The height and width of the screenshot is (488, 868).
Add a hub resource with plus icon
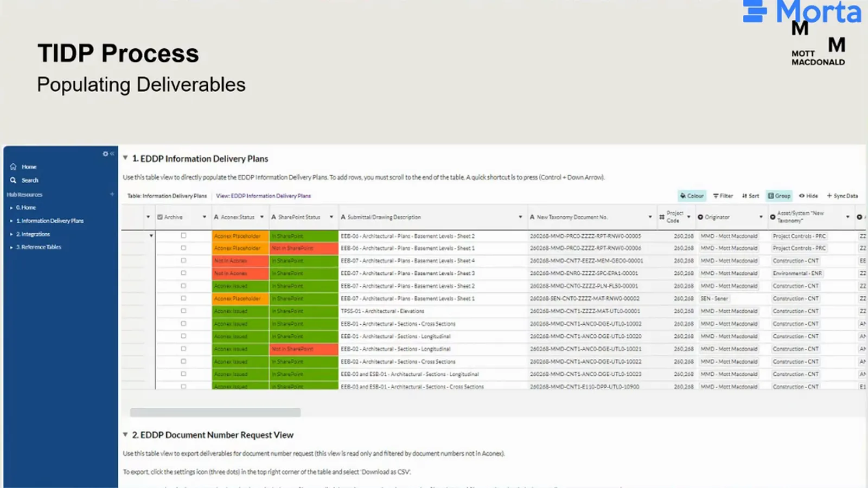click(112, 194)
